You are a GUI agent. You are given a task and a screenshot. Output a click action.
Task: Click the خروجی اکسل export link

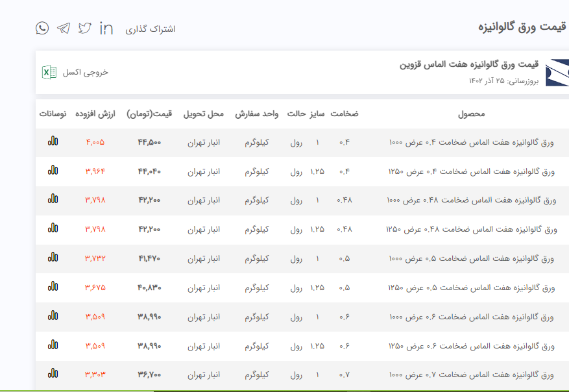click(86, 72)
